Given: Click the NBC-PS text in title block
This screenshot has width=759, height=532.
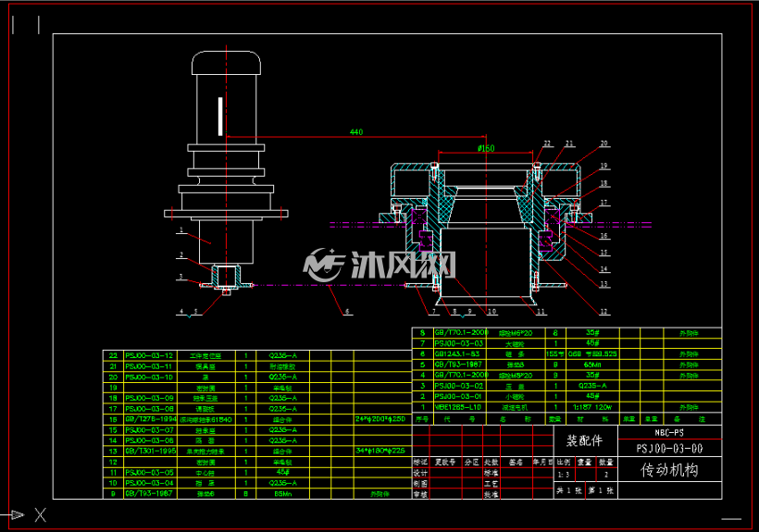Looking at the screenshot, I should (x=669, y=432).
